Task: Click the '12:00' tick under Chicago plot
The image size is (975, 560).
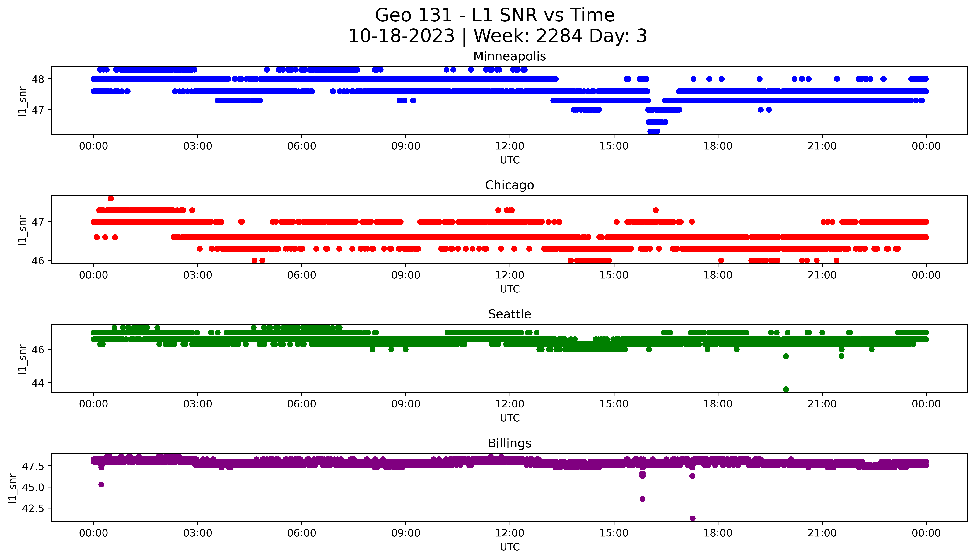Action: pyautogui.click(x=510, y=275)
